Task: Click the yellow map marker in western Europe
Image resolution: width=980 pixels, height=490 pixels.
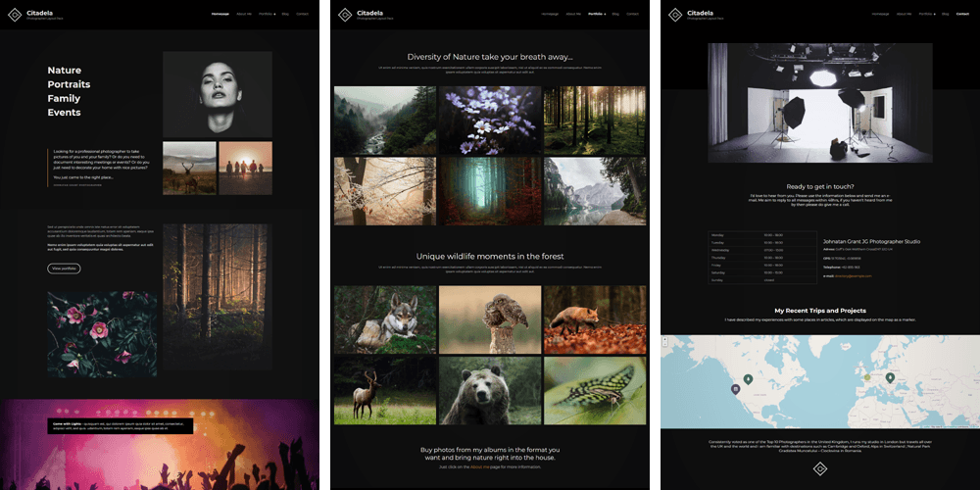Action: 866,376
